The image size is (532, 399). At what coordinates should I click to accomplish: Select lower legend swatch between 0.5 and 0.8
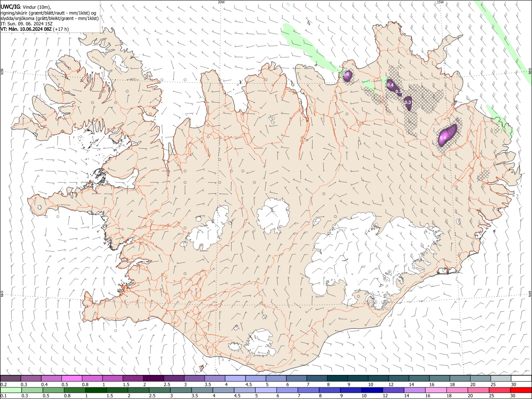coord(53,390)
